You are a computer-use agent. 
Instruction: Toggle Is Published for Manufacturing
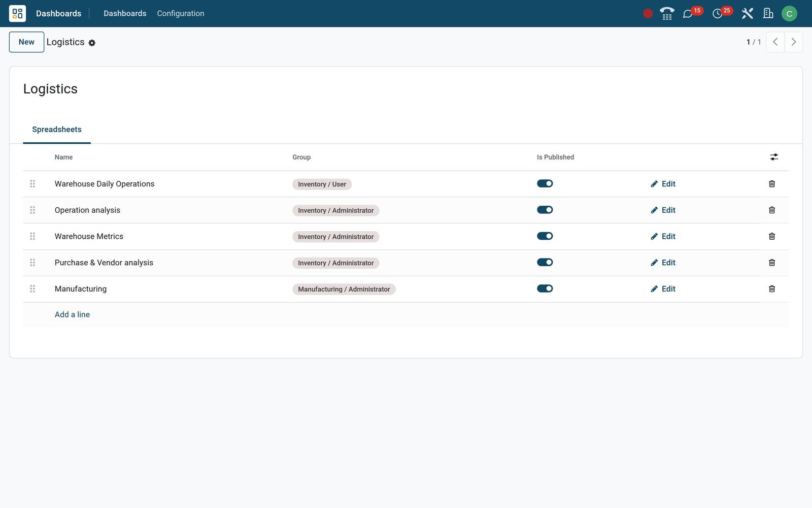tap(545, 289)
